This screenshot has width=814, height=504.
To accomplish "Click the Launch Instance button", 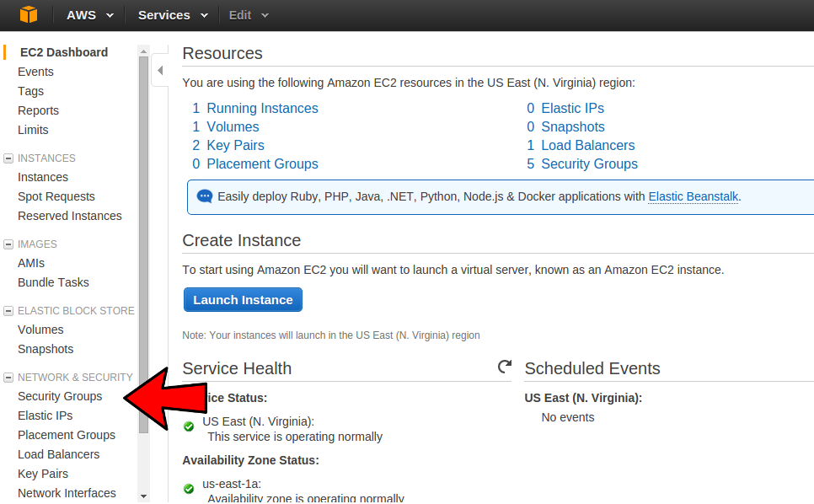I will tap(243, 299).
